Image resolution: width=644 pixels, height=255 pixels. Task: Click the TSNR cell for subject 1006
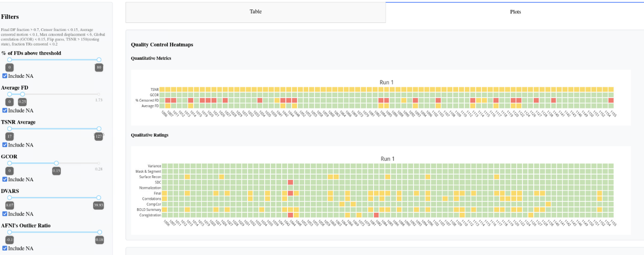coord(162,89)
